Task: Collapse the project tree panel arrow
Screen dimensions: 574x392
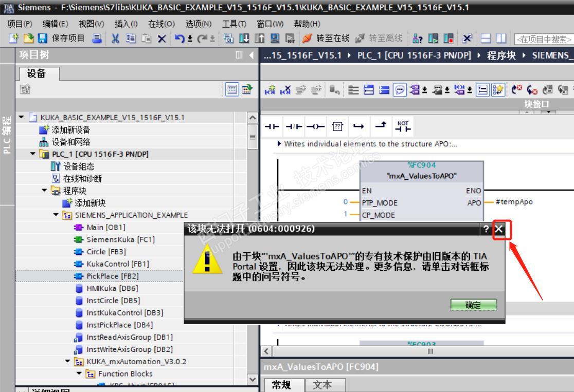Action: coord(252,55)
